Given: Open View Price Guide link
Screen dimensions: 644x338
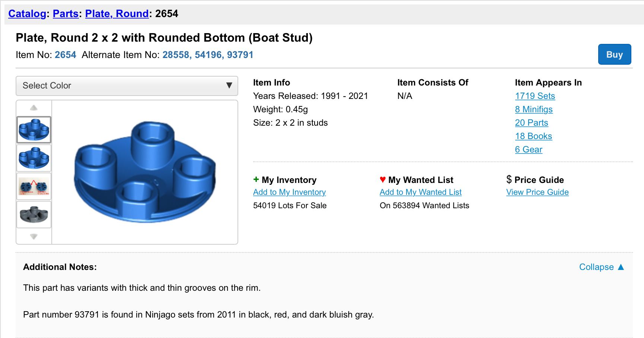Looking at the screenshot, I should pyautogui.click(x=538, y=192).
